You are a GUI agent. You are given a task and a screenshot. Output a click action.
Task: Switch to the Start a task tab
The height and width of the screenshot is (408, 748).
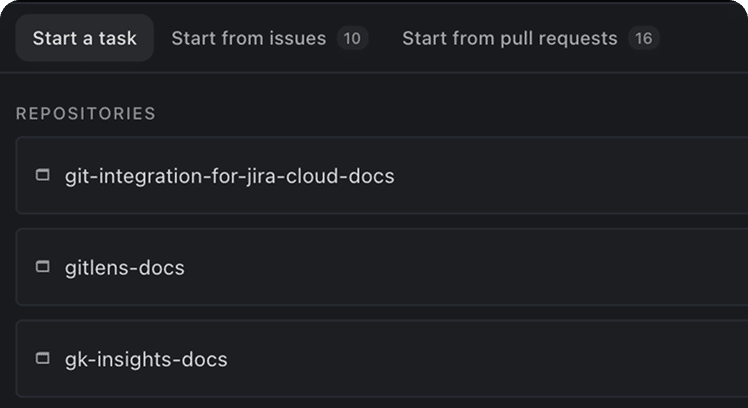pyautogui.click(x=84, y=38)
